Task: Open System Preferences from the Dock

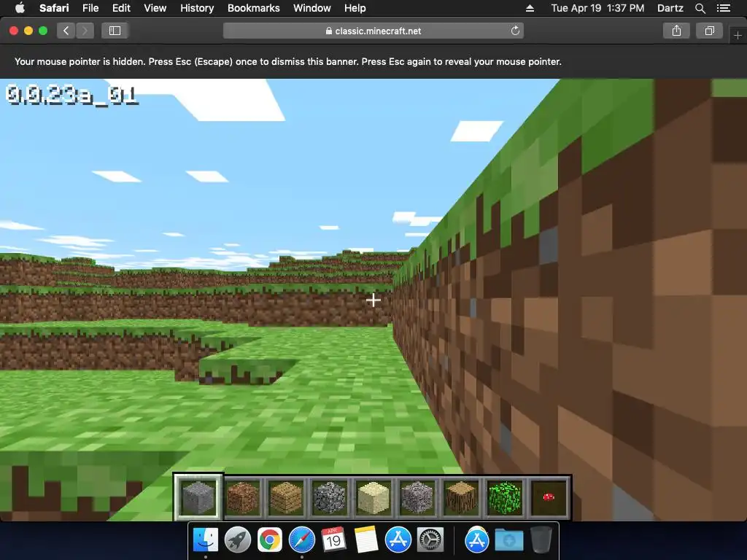Action: coord(430,540)
